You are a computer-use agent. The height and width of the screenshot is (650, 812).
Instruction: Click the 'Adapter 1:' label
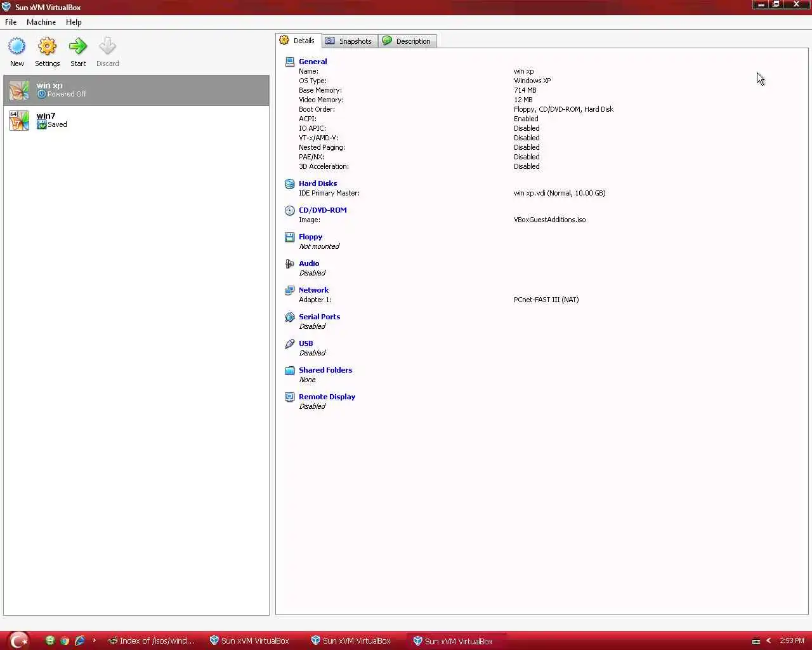pyautogui.click(x=315, y=300)
